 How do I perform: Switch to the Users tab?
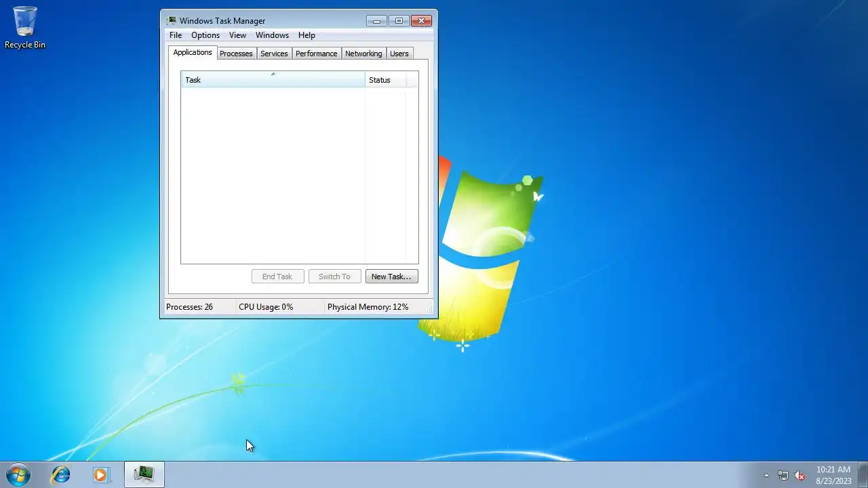pyautogui.click(x=399, y=54)
